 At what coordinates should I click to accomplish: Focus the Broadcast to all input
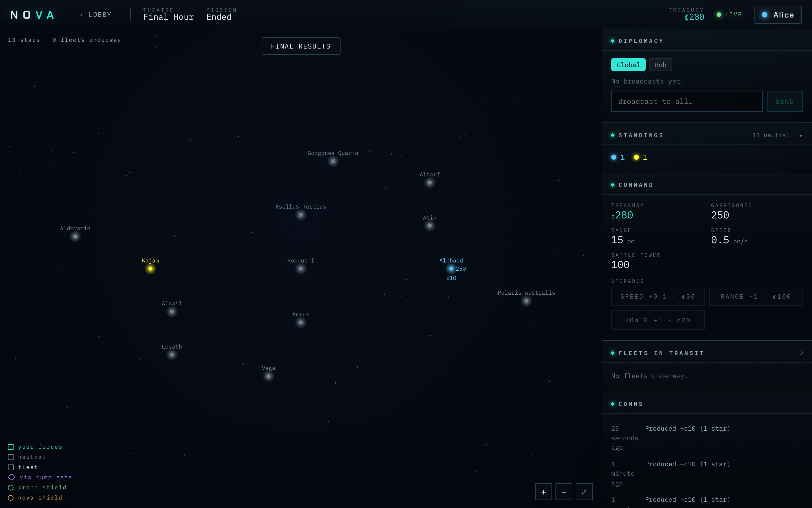pyautogui.click(x=687, y=102)
